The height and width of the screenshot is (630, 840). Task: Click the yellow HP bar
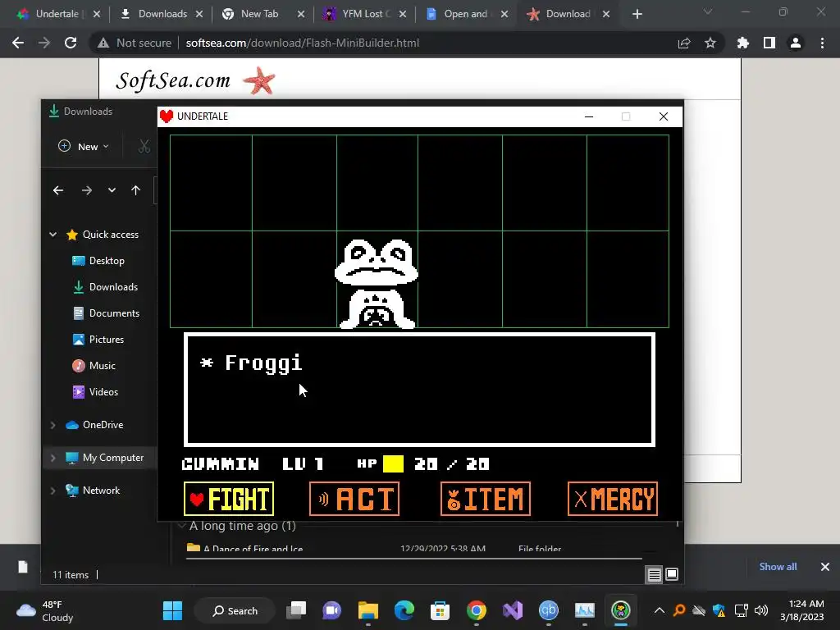coord(393,464)
